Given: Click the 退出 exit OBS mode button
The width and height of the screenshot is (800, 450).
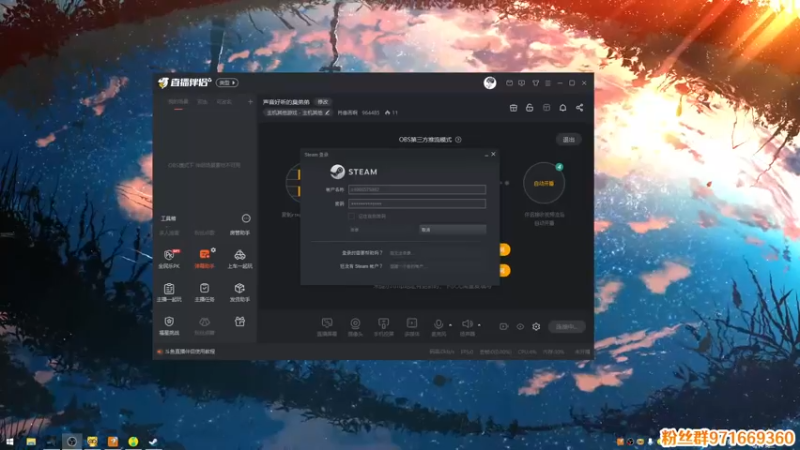Looking at the screenshot, I should pos(568,140).
